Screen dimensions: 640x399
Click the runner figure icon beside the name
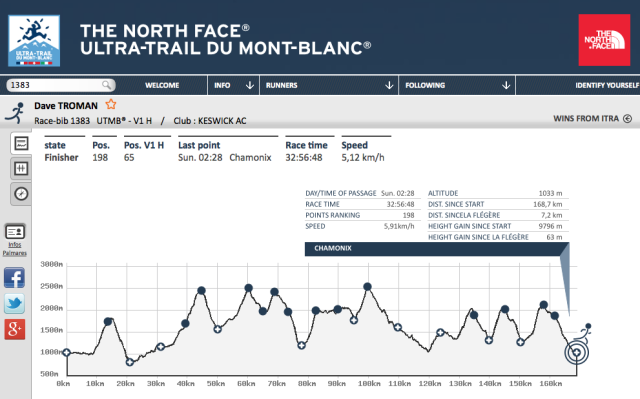pos(16,113)
